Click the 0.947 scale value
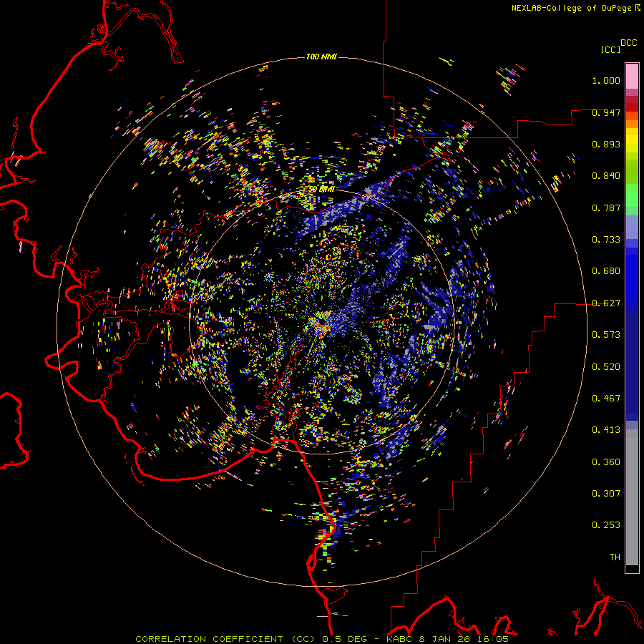The width and height of the screenshot is (644, 644). click(x=606, y=112)
